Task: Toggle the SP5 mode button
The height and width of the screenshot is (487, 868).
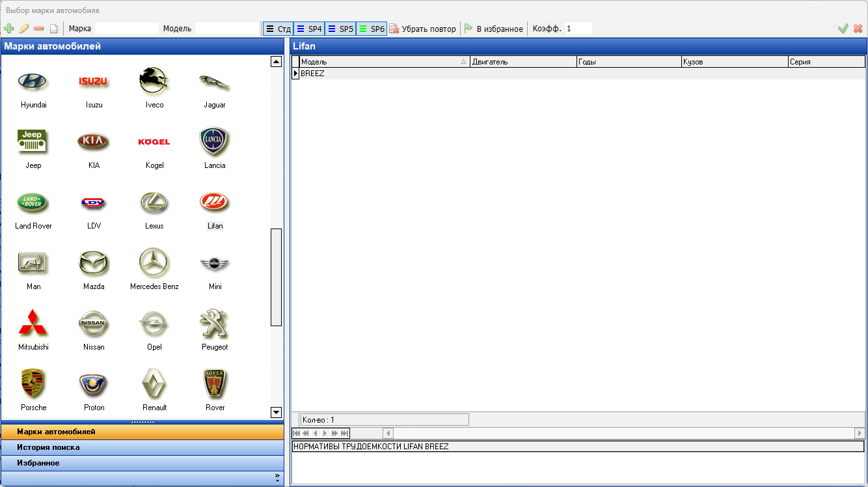Action: point(340,29)
